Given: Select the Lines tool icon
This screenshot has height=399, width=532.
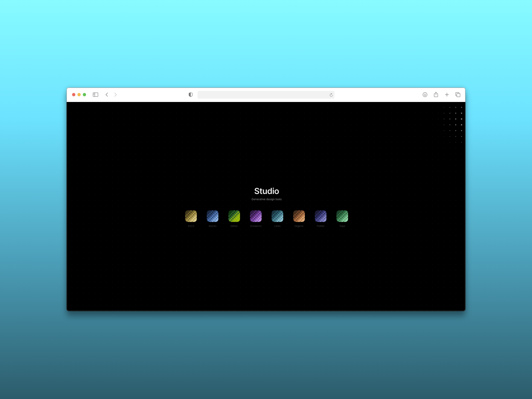Looking at the screenshot, I should click(277, 216).
